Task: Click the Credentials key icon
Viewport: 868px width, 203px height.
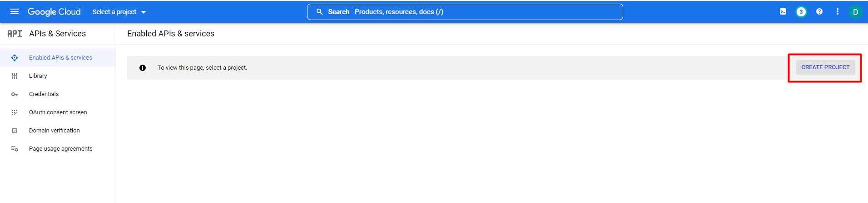Action: click(15, 94)
